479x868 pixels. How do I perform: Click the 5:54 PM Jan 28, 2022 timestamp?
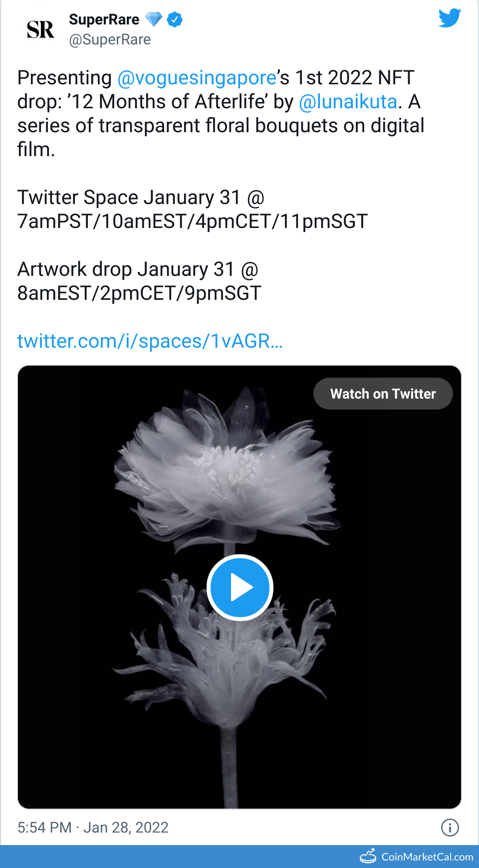[93, 828]
